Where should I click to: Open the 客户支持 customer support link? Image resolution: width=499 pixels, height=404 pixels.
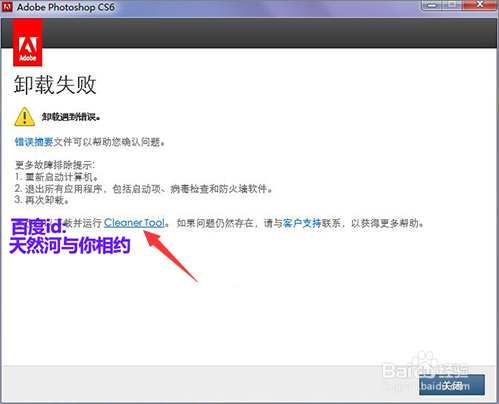302,223
